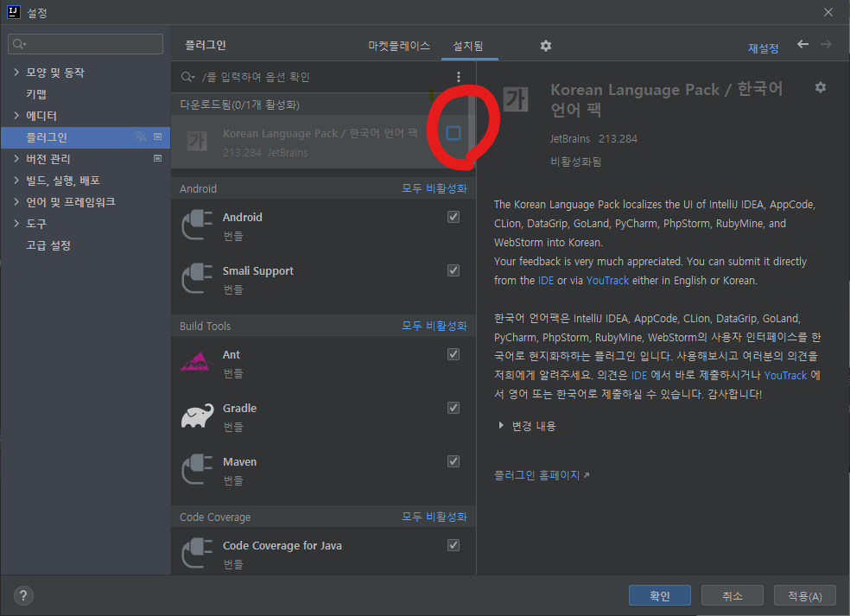This screenshot has width=850, height=616.
Task: Click 모두 비활성화 for Build Tools
Action: 435,326
